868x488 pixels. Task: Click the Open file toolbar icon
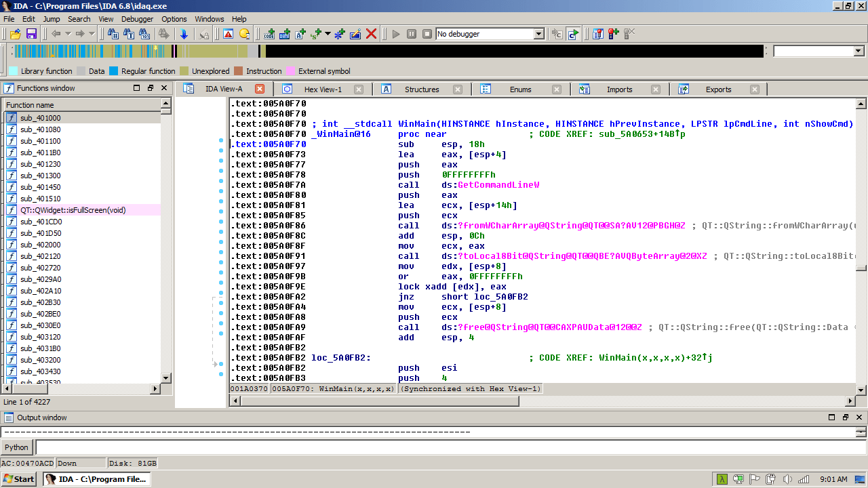(15, 34)
